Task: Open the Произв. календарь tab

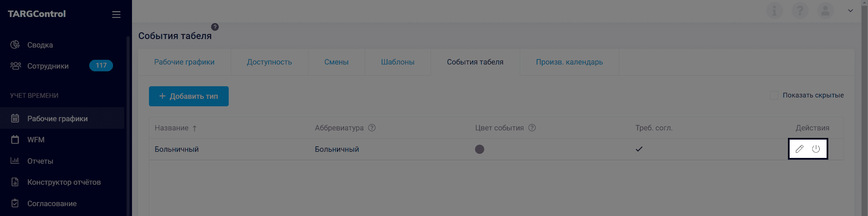Action: click(569, 62)
